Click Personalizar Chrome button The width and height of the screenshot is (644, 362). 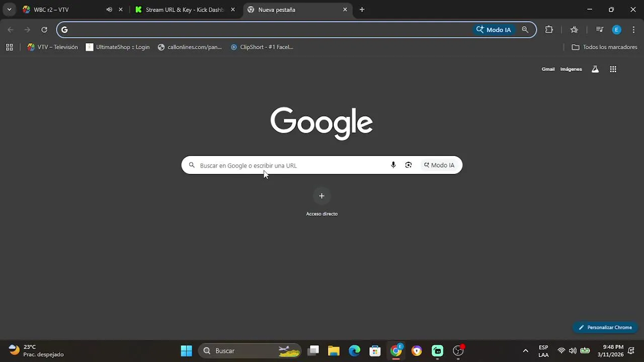tap(605, 327)
